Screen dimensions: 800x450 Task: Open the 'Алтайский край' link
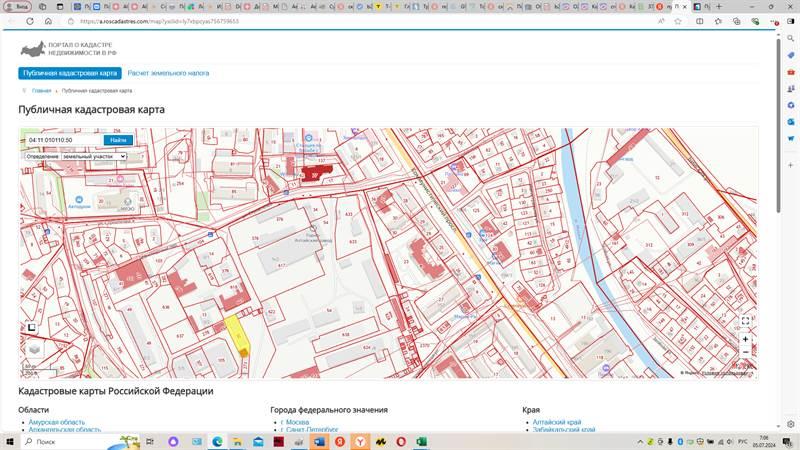[x=557, y=423]
